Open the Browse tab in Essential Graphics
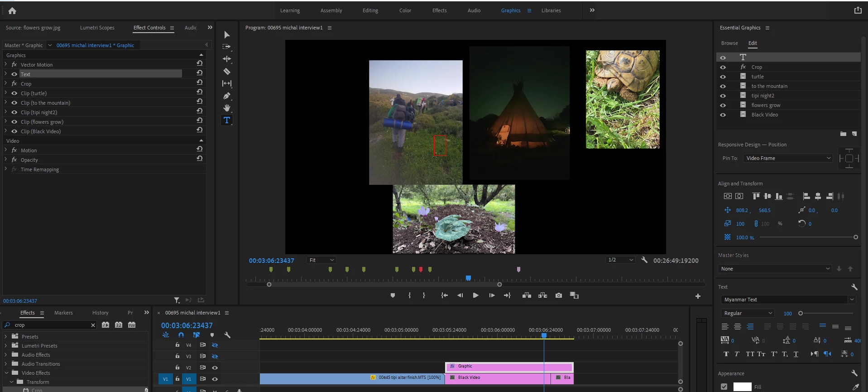 pos(729,43)
